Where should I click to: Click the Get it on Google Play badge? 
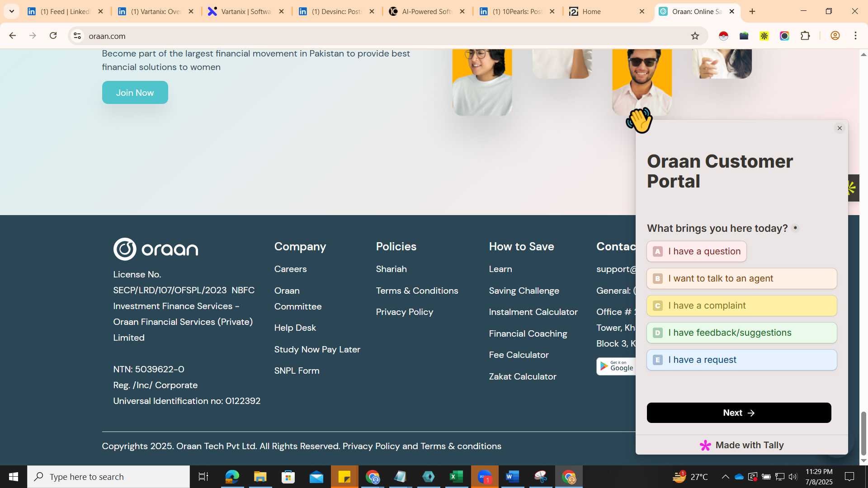616,366
